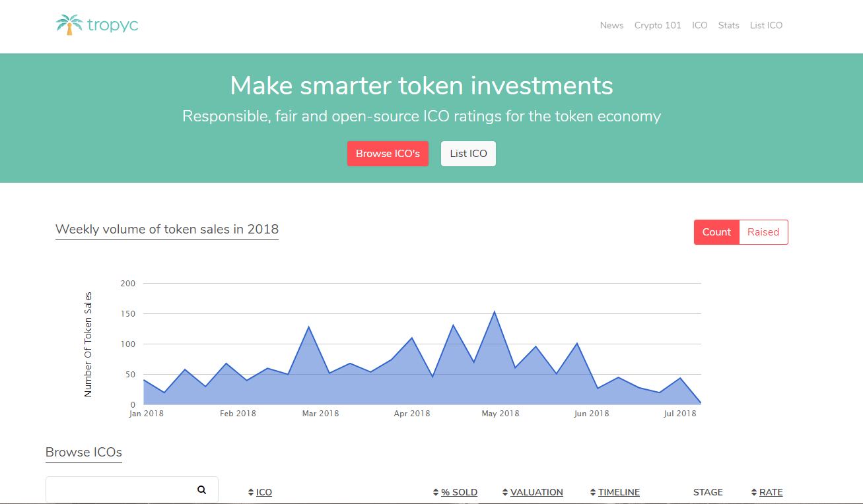863x504 pixels.
Task: Click the sort arrows beside TIMELINE
Action: pos(592,491)
